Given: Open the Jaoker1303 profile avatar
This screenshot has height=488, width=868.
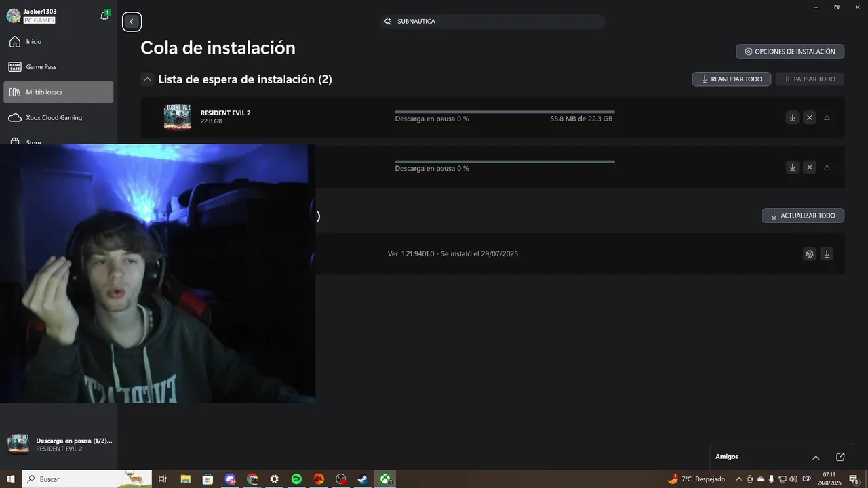Looking at the screenshot, I should (14, 16).
